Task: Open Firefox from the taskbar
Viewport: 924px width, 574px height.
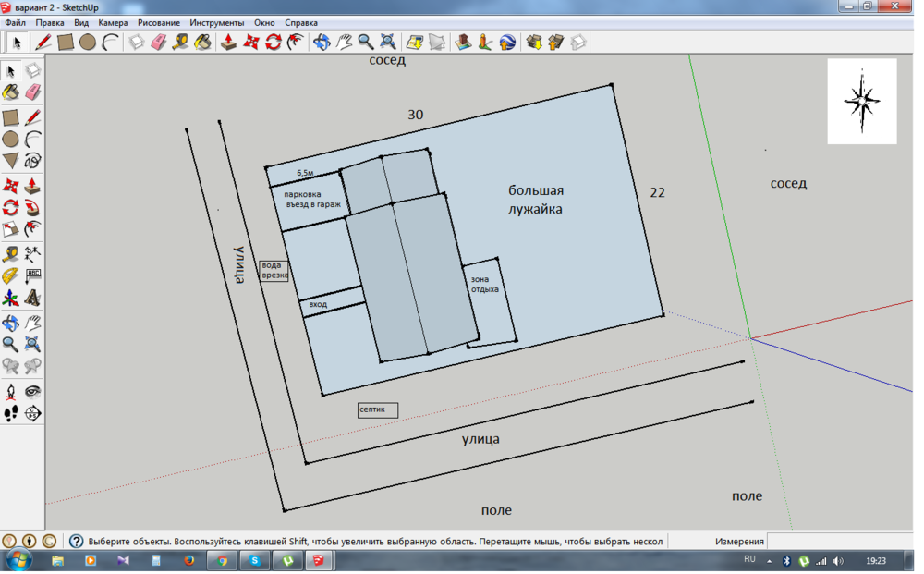Action: pyautogui.click(x=189, y=561)
